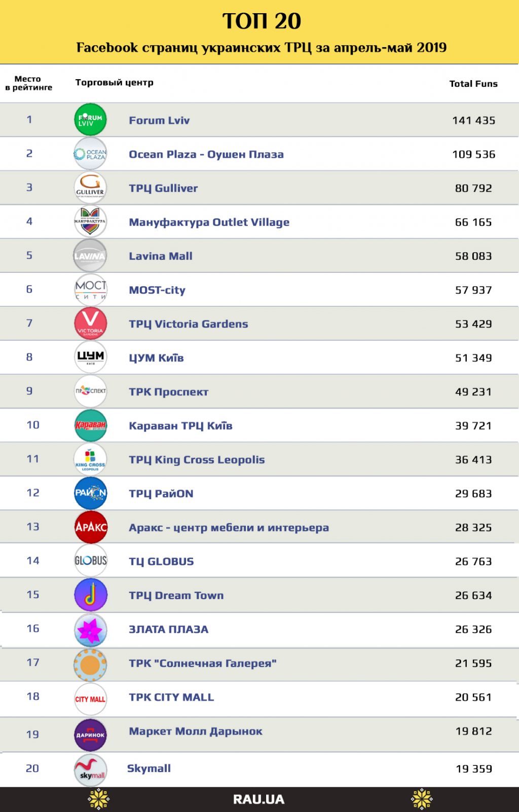Click the RAU.UA footer text
Viewport: 519px width, 812px height.
coord(258,800)
